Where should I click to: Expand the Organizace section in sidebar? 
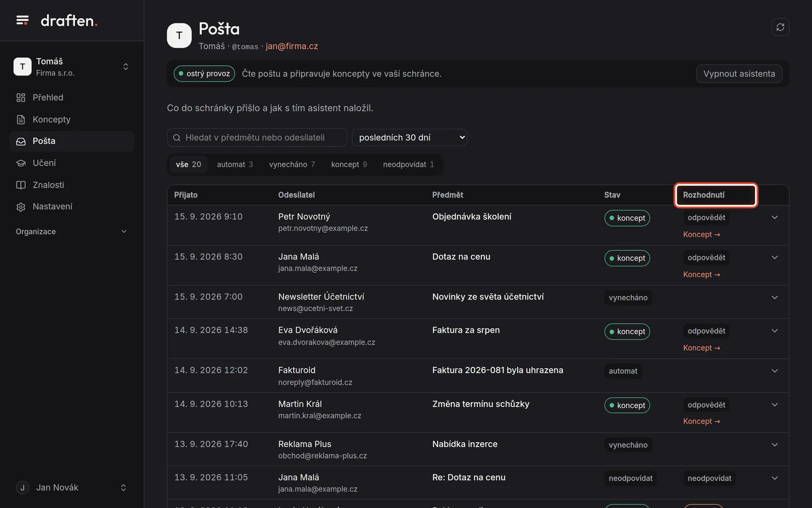[x=72, y=232]
